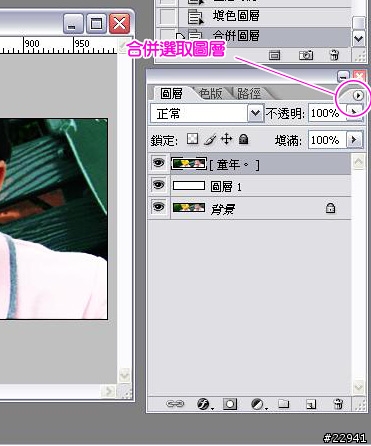
Task: Open the Layers panel flyout menu arrow
Action: tap(358, 96)
